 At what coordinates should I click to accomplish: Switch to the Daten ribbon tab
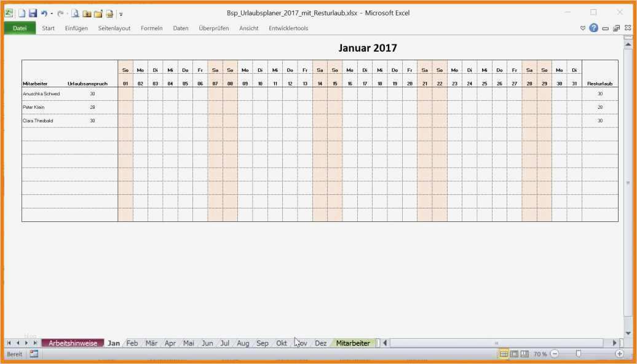coord(181,28)
